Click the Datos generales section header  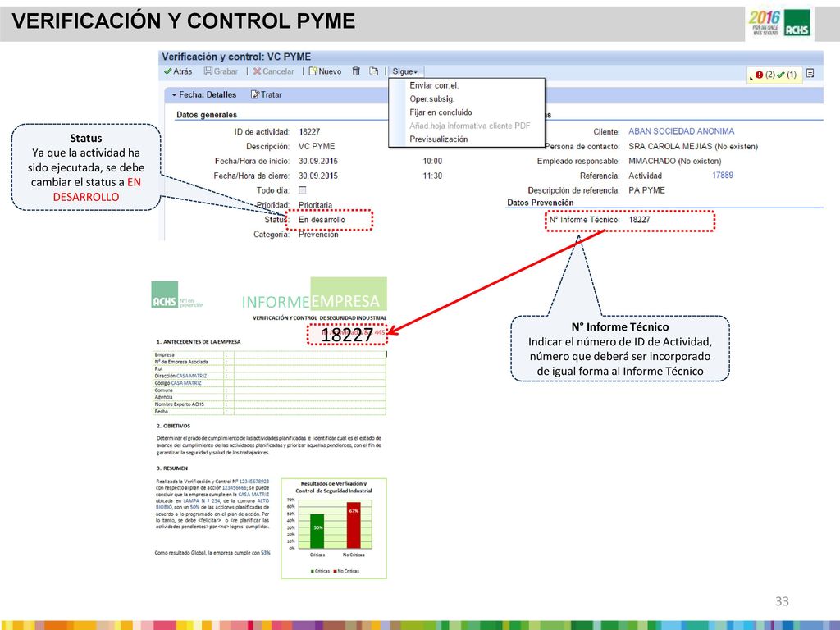pyautogui.click(x=207, y=115)
